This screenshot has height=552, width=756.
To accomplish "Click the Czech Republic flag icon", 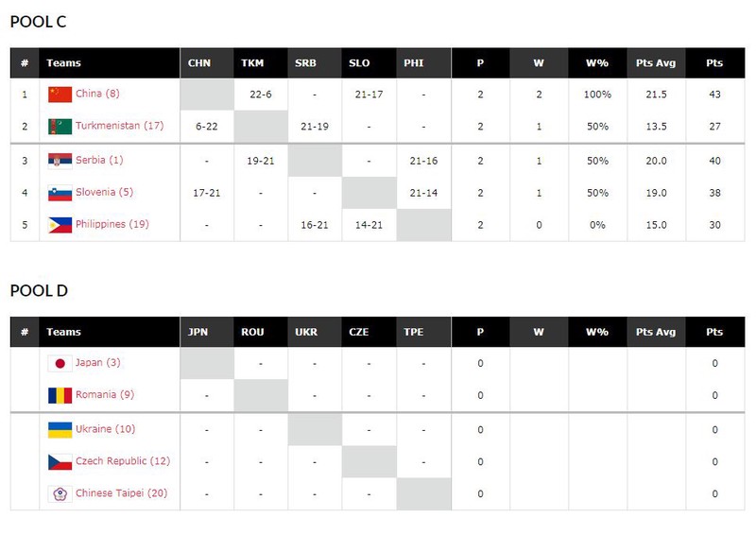I will click(60, 462).
